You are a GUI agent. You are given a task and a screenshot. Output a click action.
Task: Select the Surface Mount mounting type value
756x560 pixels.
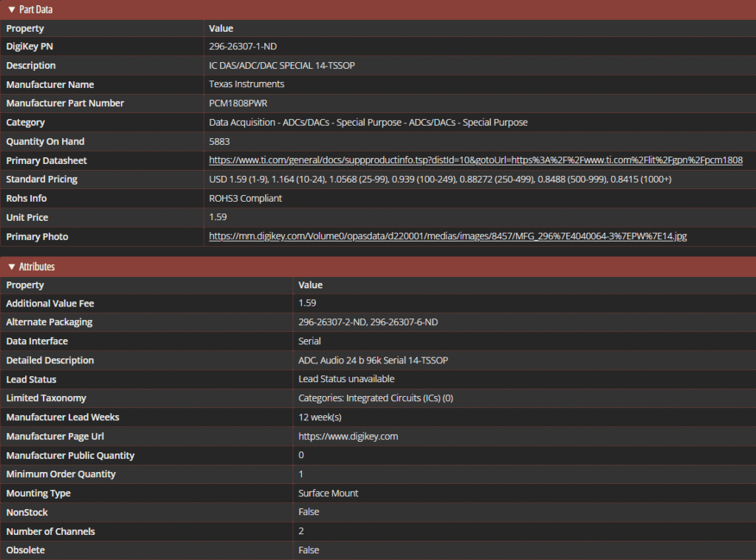(328, 493)
